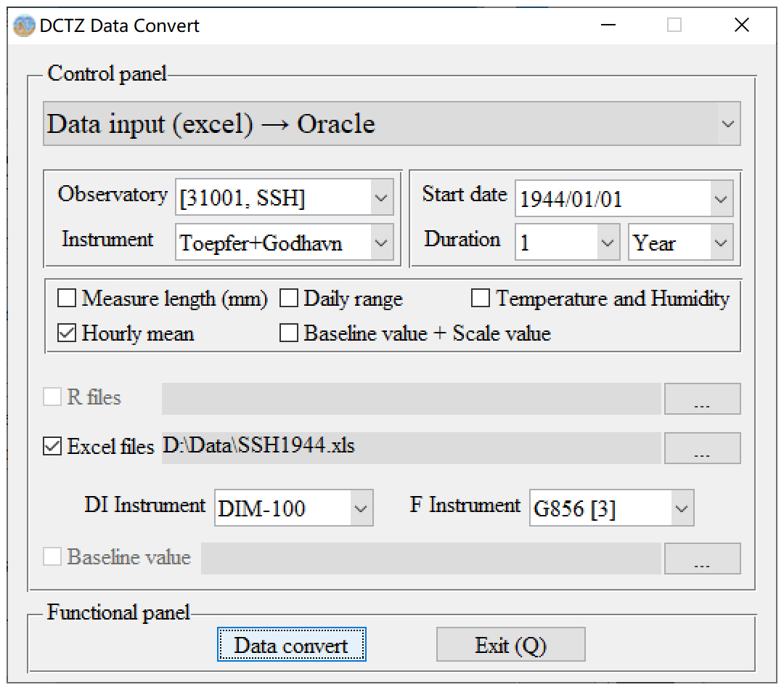Open the Instrument Toepfer+Godhavn dropdown
The height and width of the screenshot is (690, 784).
coord(380,243)
